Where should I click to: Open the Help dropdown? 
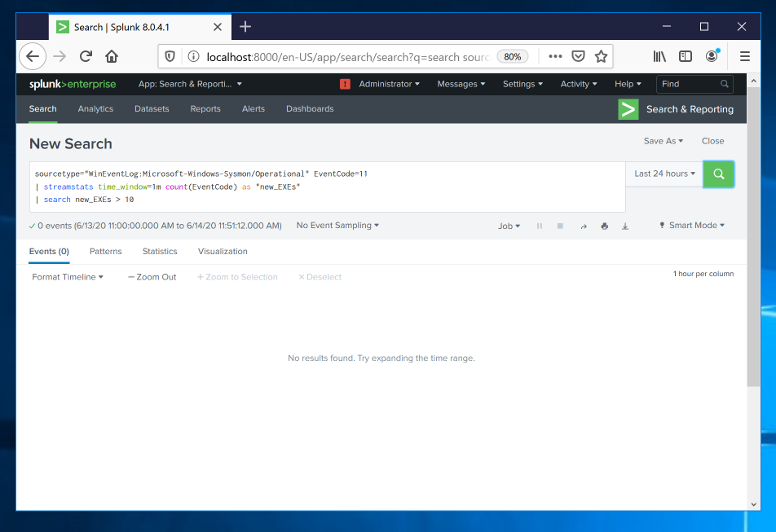coord(628,84)
